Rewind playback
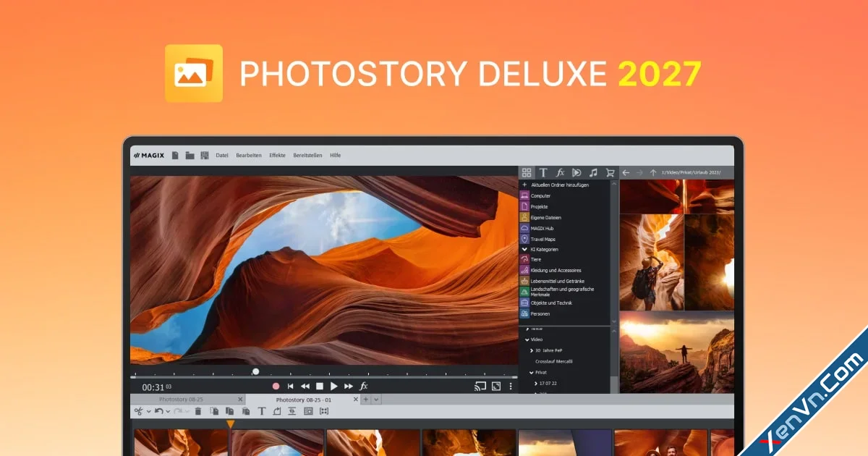868x456 pixels. click(305, 387)
